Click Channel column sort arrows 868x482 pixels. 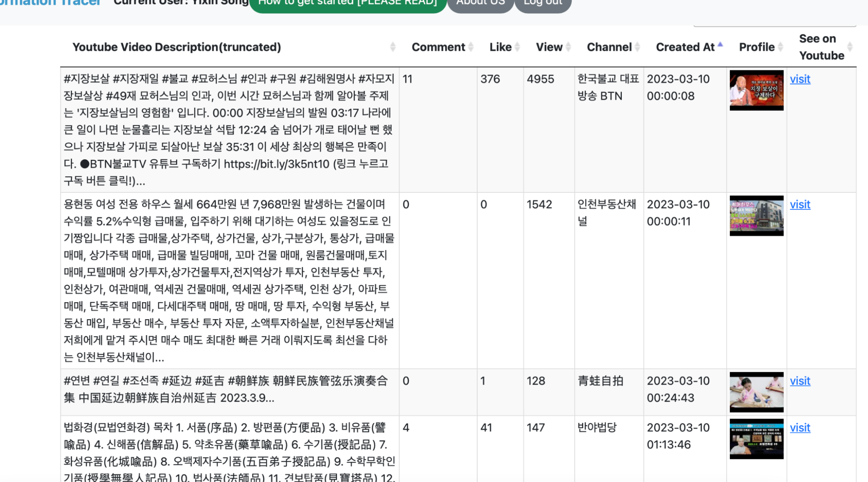[x=637, y=47]
